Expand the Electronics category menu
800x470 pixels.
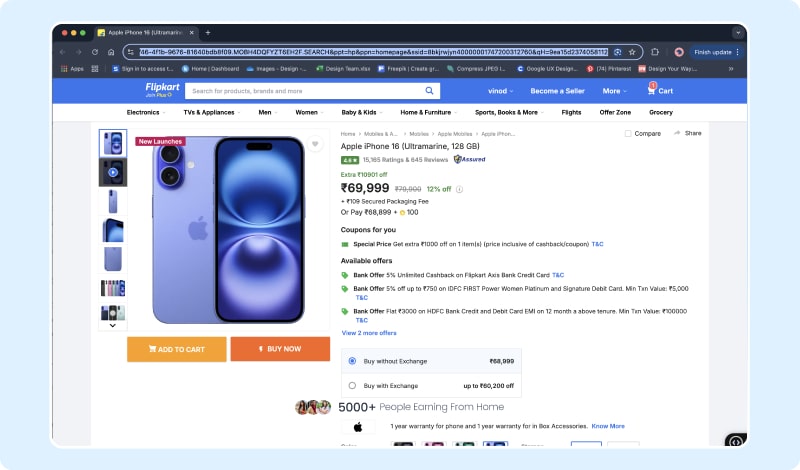point(145,112)
